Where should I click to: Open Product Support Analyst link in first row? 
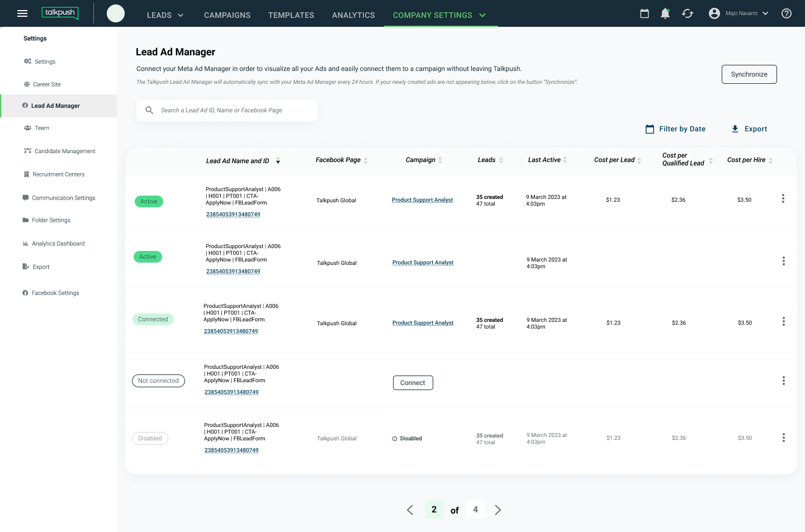pyautogui.click(x=422, y=200)
